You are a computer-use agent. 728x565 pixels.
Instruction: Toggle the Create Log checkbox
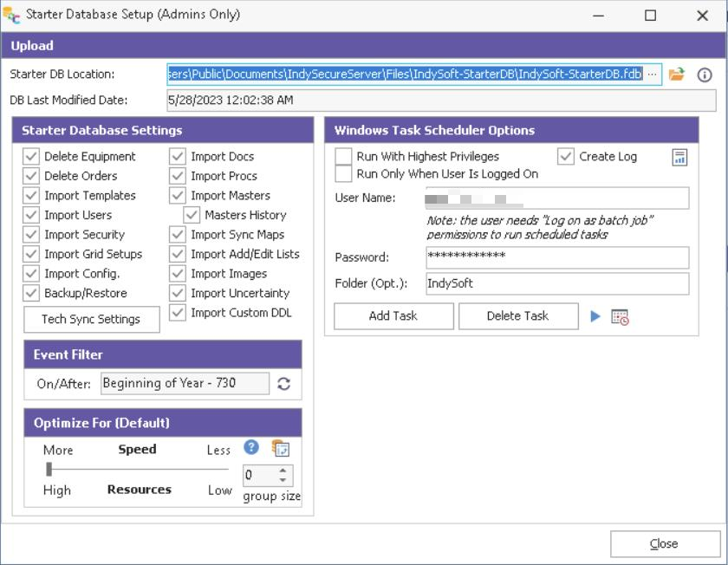click(566, 157)
